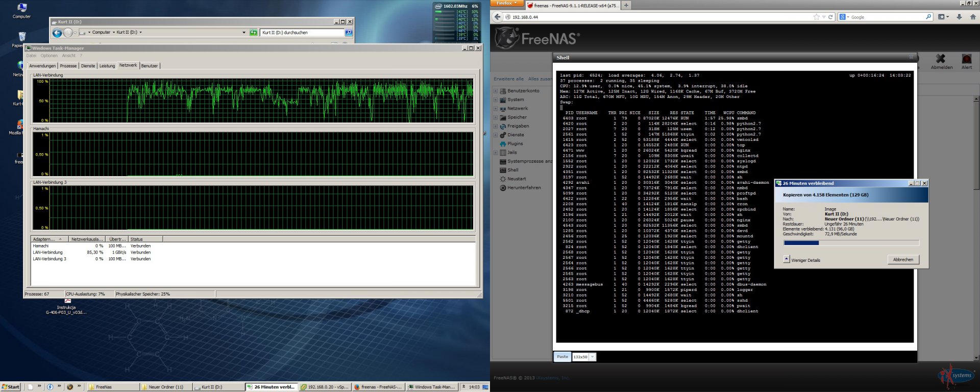Switch to vSphere 192.168.0.20 taskbar item

pos(325,387)
